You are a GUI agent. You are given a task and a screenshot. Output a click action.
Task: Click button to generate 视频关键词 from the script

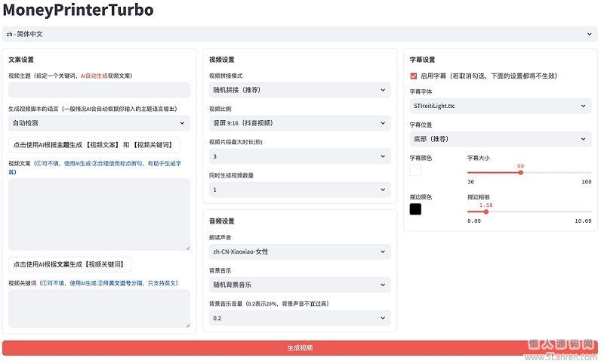point(70,264)
